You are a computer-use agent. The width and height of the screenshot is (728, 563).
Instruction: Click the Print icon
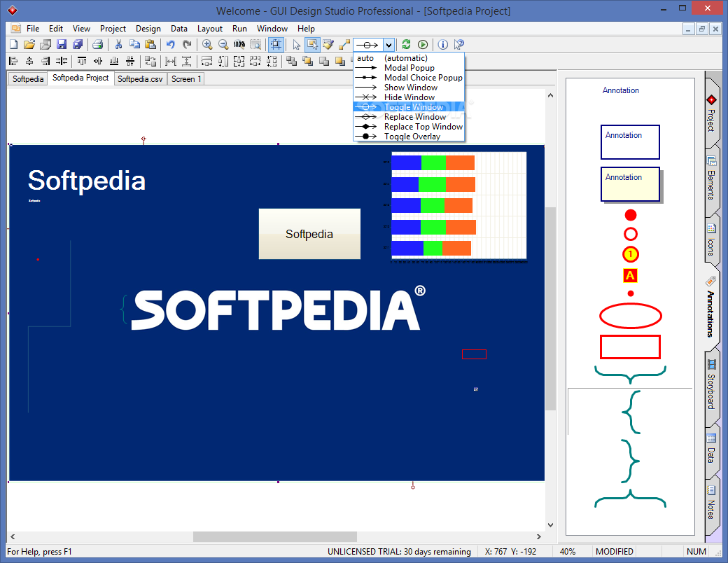point(97,45)
